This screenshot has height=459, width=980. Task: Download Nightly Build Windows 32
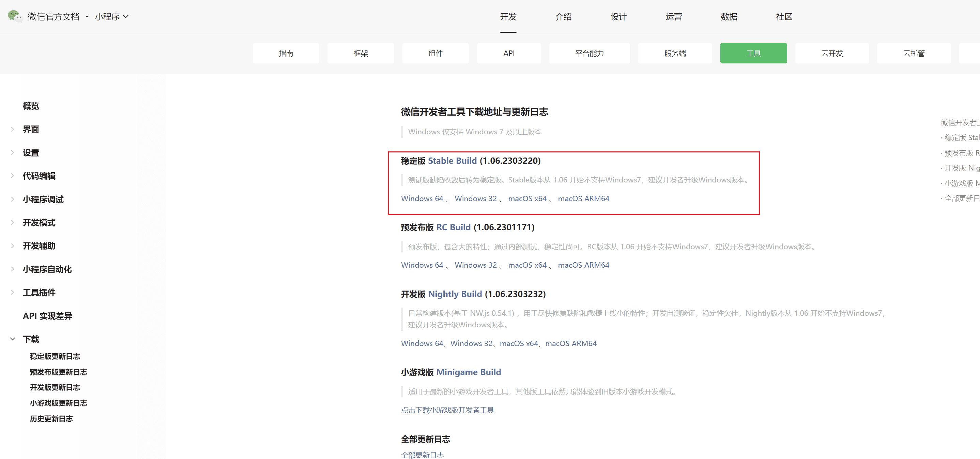[x=471, y=344]
